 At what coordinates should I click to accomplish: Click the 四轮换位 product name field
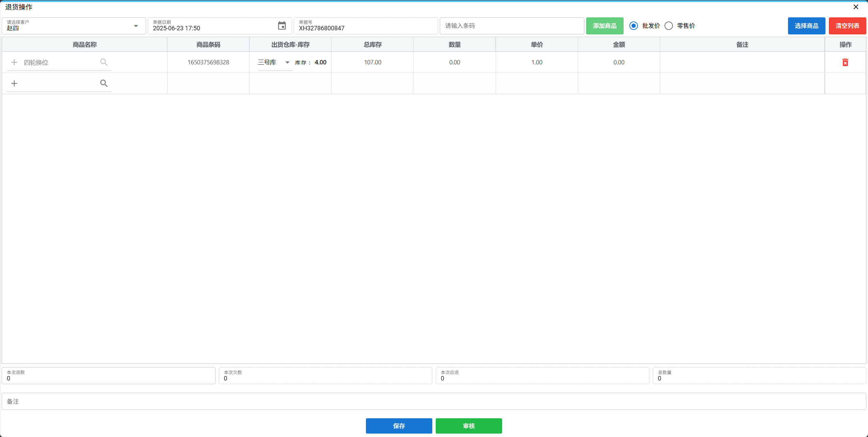60,62
